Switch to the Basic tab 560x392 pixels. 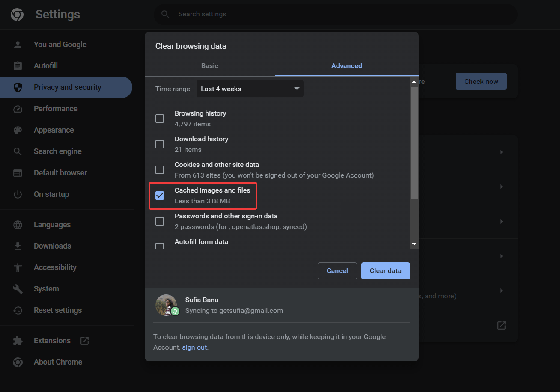click(x=209, y=65)
